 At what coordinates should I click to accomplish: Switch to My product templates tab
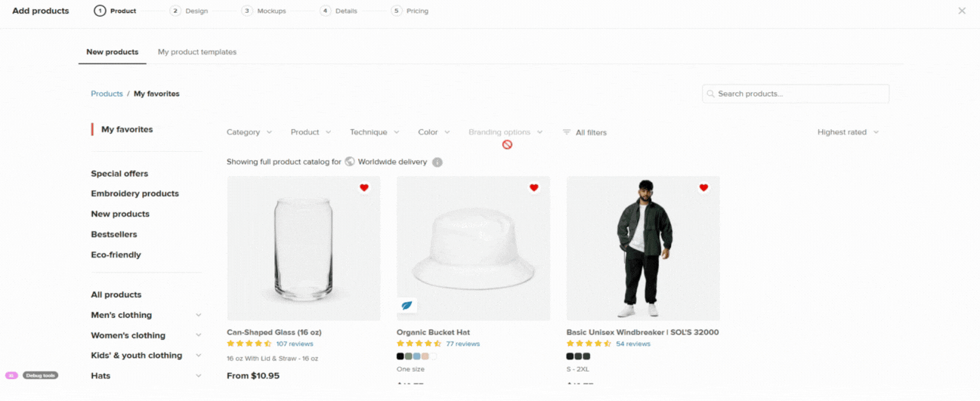[x=197, y=52]
